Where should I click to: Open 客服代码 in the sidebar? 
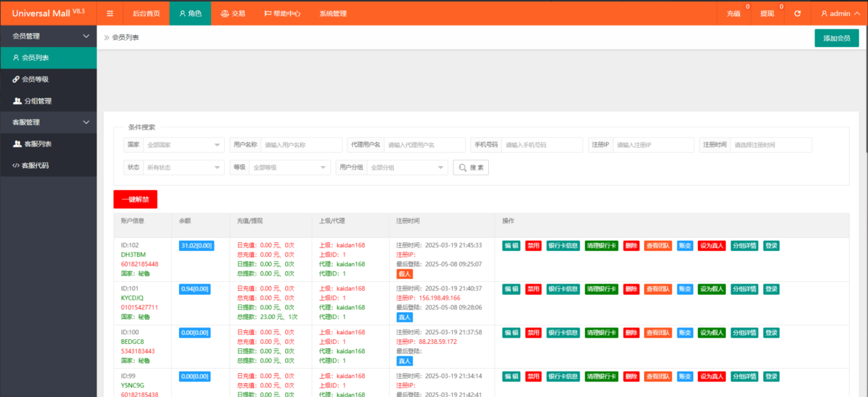[x=48, y=166]
